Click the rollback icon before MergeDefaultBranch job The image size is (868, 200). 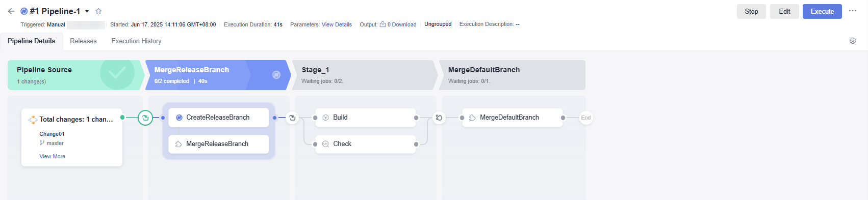click(x=439, y=118)
